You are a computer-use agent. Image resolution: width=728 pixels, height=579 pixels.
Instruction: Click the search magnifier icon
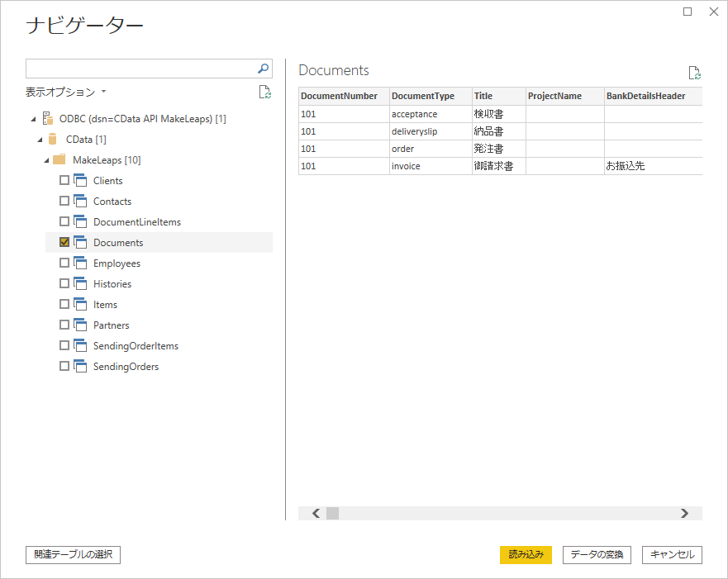click(x=264, y=69)
